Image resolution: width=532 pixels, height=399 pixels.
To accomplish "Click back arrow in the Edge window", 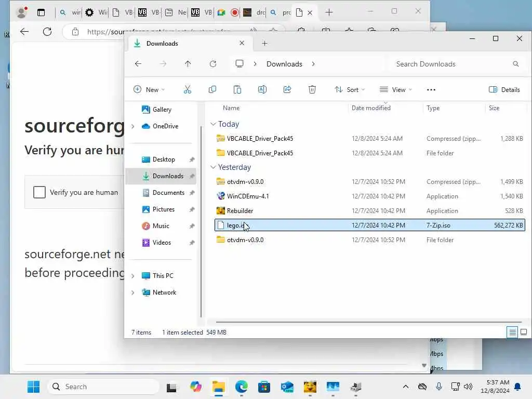I will coord(24,32).
